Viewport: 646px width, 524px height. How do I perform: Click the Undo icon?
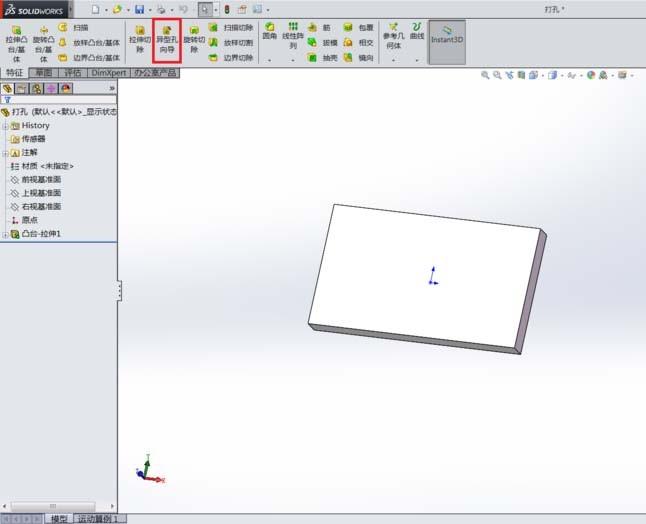184,9
